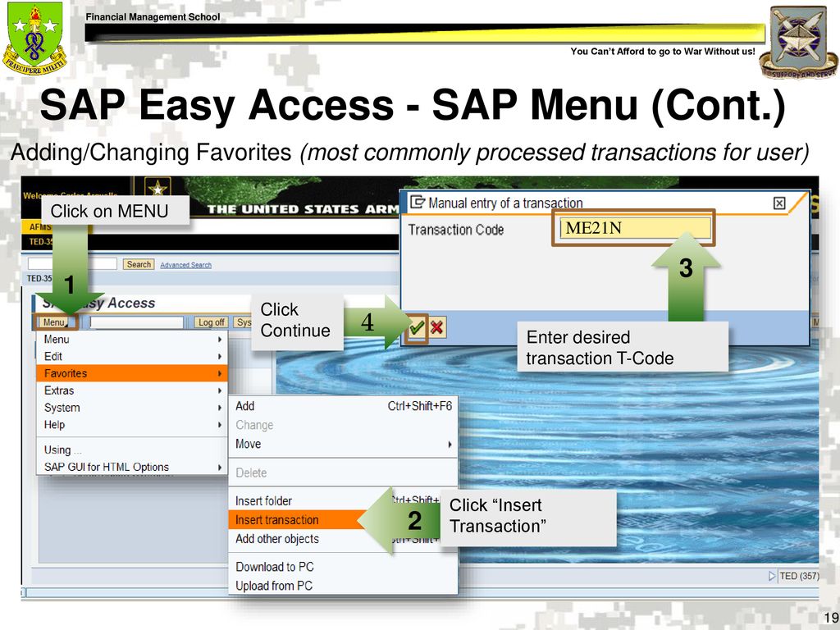Click the Manual entry of a transaction title

click(x=505, y=203)
